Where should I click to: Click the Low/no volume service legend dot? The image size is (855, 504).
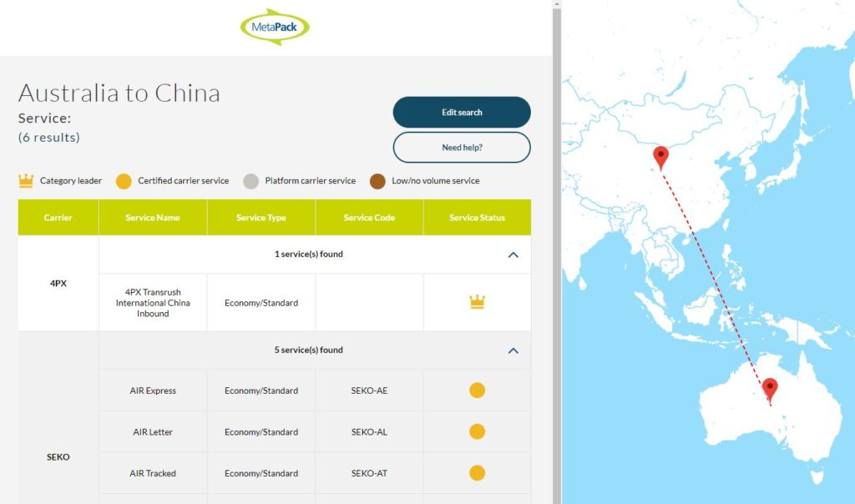point(377,181)
